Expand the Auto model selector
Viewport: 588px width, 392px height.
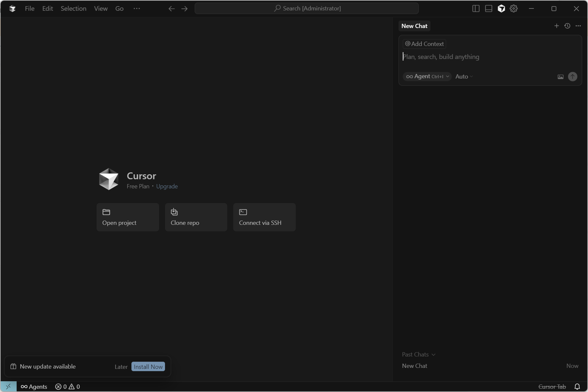point(464,77)
